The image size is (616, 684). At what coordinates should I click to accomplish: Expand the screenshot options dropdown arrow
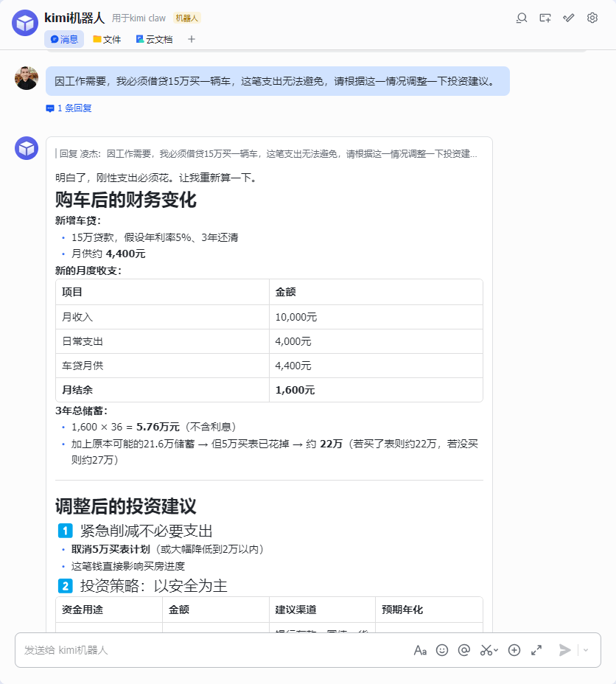click(496, 650)
